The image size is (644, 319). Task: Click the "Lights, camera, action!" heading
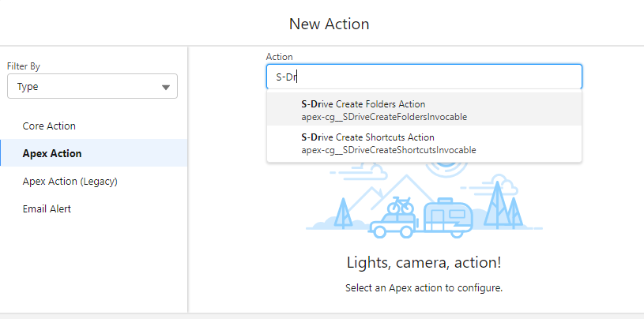(x=424, y=262)
